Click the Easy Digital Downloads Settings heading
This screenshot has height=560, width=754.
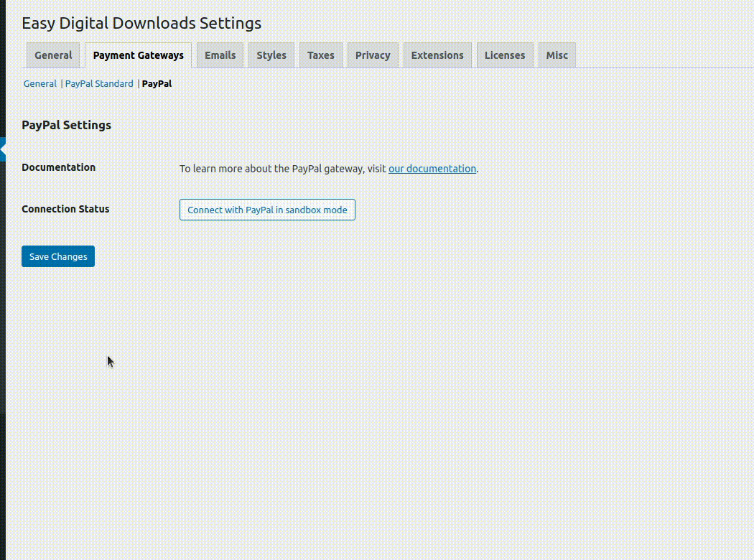click(x=141, y=23)
